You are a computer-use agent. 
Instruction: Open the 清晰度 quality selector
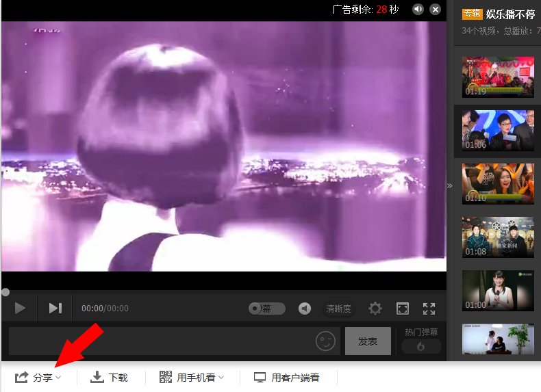pos(338,309)
